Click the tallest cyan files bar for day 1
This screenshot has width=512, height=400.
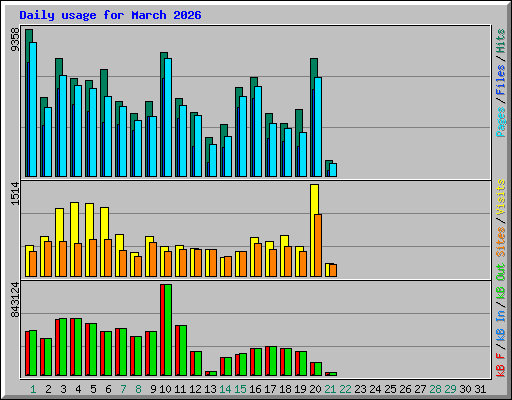[33, 109]
